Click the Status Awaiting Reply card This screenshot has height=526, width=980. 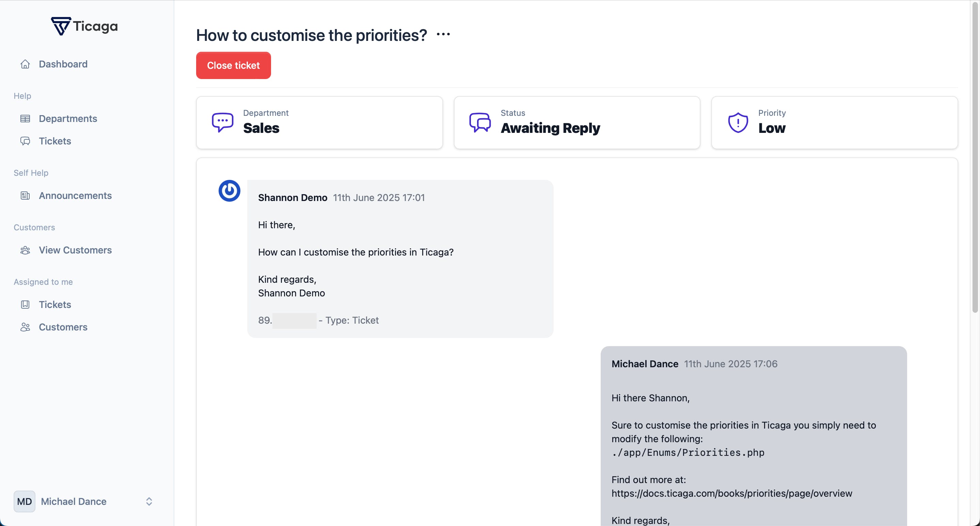[x=577, y=123]
